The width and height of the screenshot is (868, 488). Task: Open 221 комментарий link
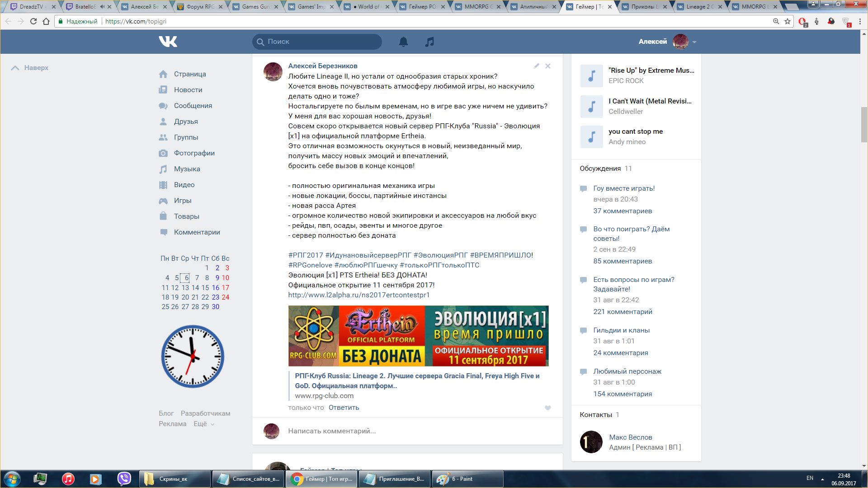click(623, 312)
